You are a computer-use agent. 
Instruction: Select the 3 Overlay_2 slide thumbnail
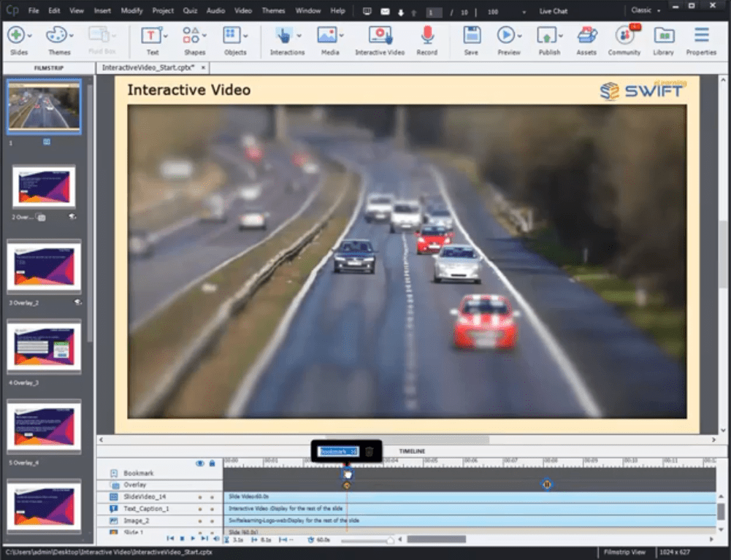(x=44, y=266)
